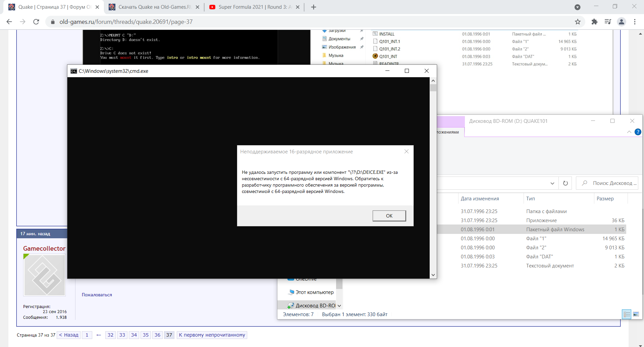The width and height of the screenshot is (644, 347).
Task: Open the media control playlist icon
Action: [608, 22]
